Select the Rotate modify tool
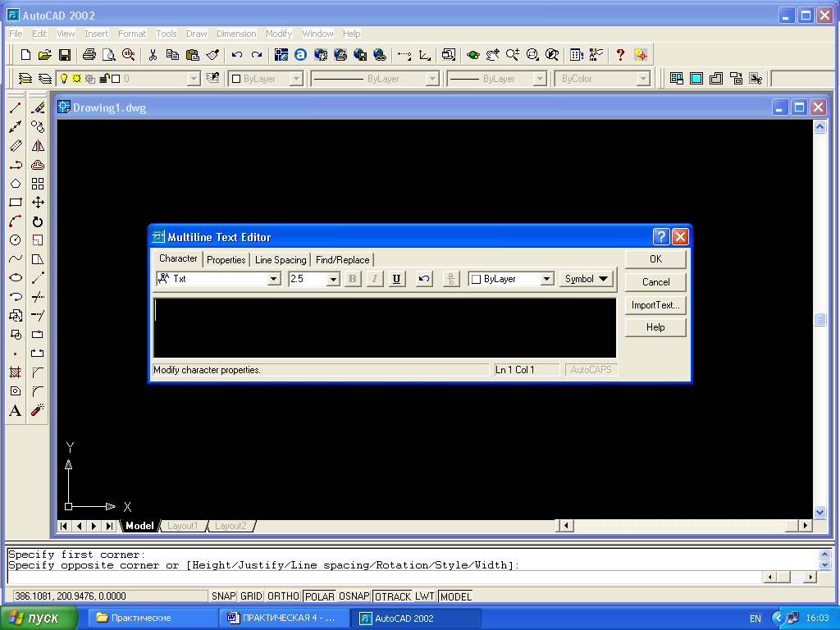Screen dimensions: 840x630 point(38,221)
